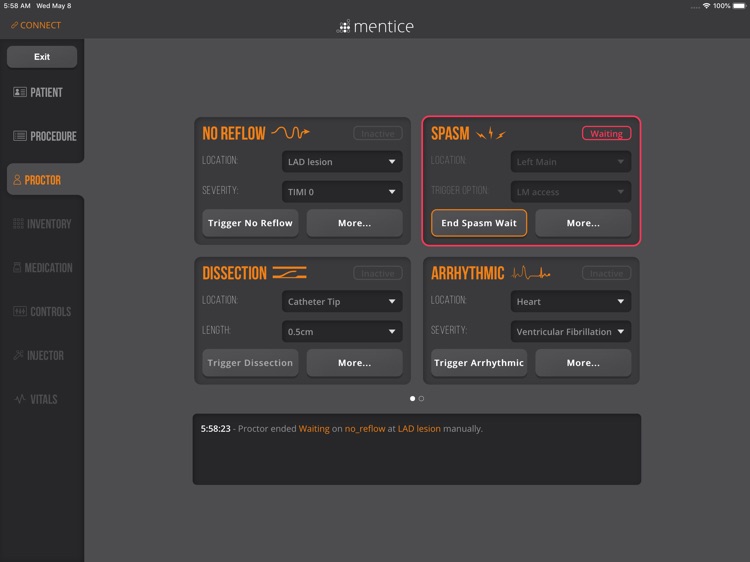The width and height of the screenshot is (750, 562).
Task: Click the Dissection vessel icon
Action: tap(289, 273)
